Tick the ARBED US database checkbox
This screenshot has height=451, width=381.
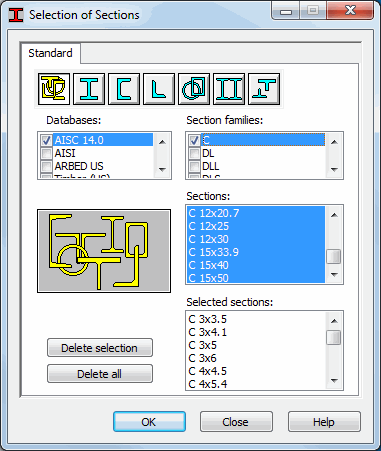(x=46, y=166)
